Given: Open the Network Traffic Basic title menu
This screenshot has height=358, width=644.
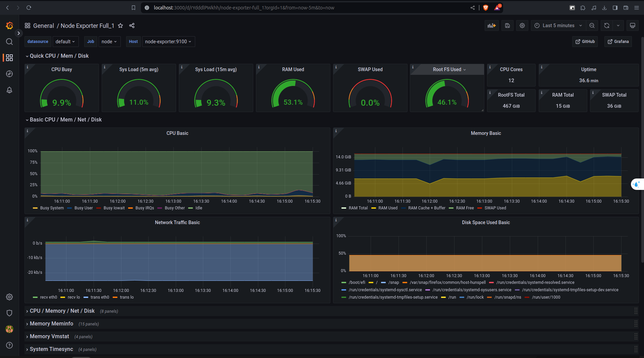Looking at the screenshot, I should 177,222.
